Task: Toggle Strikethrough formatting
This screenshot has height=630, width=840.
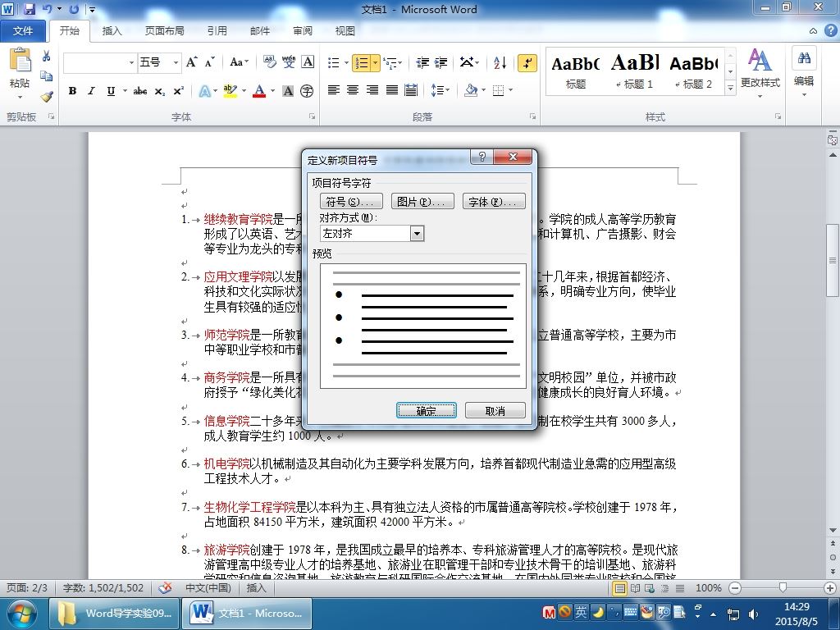Action: 140,91
